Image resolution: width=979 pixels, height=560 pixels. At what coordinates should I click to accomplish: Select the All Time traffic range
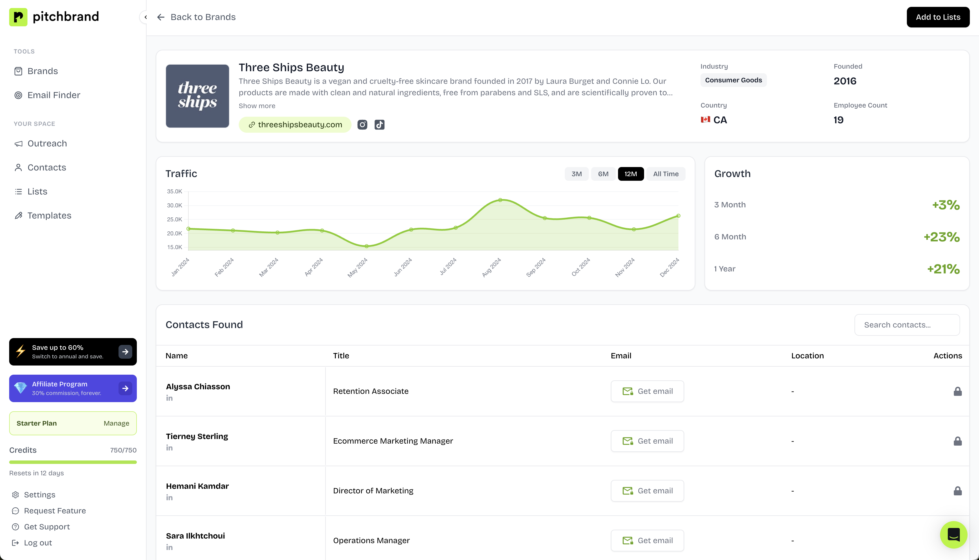tap(665, 174)
